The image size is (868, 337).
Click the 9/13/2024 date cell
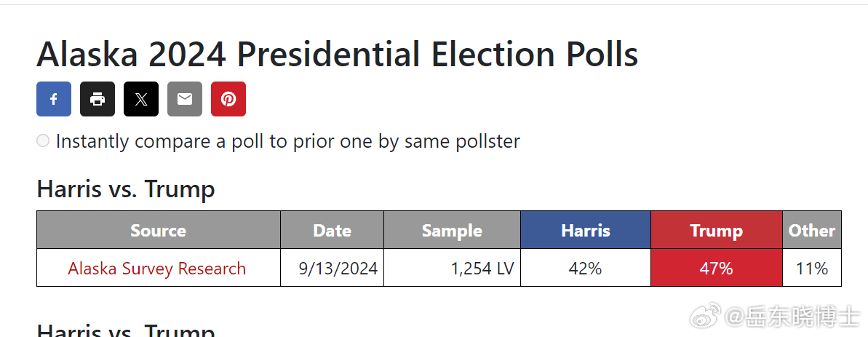coord(333,268)
